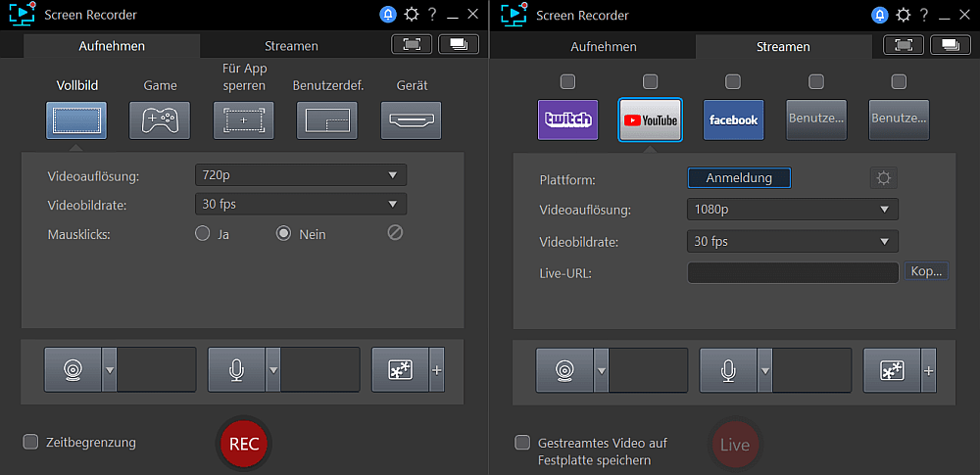
Task: Open help question mark in left window
Action: point(432,15)
